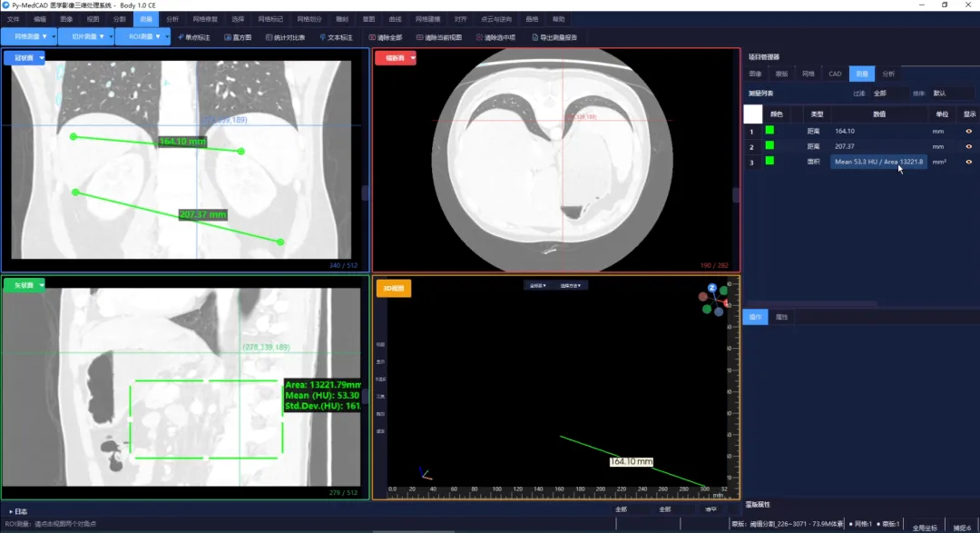Switch to the 图像 tab in project manager
The width and height of the screenshot is (980, 533).
pos(755,74)
